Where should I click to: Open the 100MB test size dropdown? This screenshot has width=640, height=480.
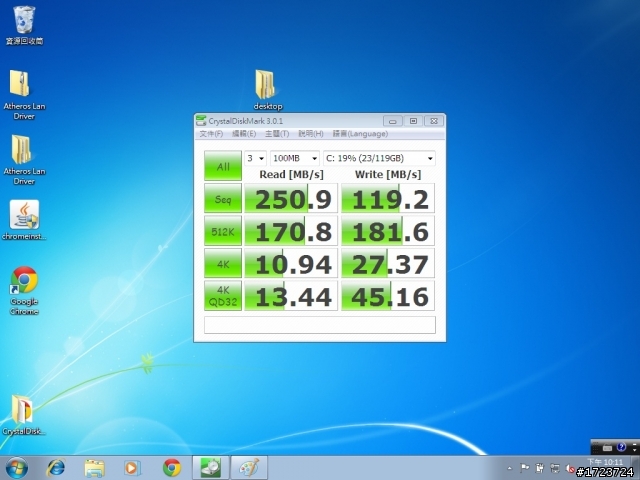click(295, 158)
